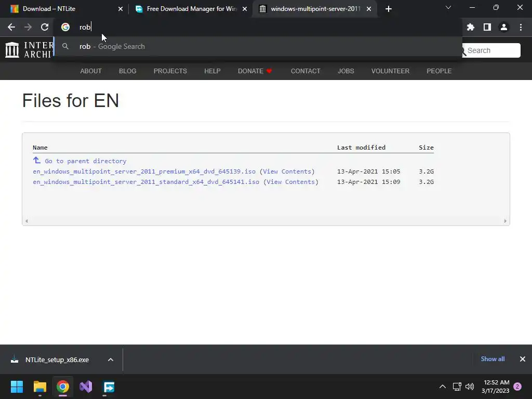
Task: Open the clock showing 12:52 AM
Action: tap(495, 387)
